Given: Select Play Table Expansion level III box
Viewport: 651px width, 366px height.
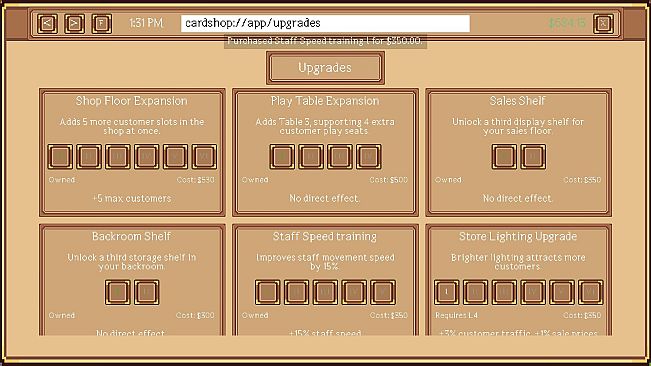Looking at the screenshot, I should point(340,156).
